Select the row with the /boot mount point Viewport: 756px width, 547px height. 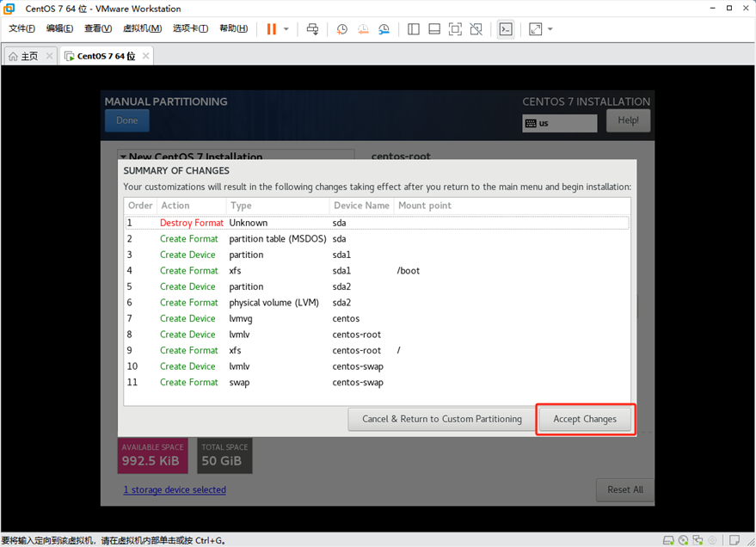[377, 271]
